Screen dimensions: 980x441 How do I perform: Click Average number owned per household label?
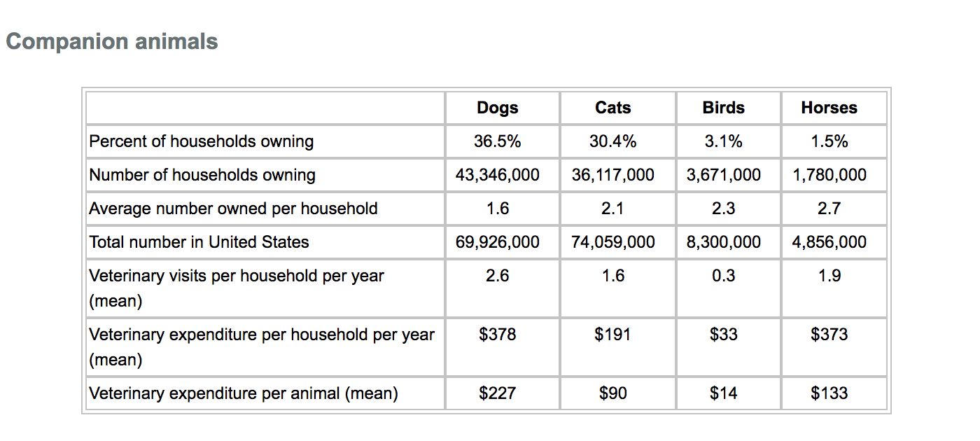coord(233,209)
